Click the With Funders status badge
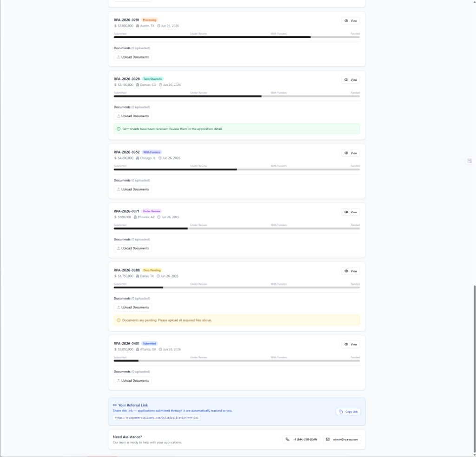This screenshot has height=457, width=476. (x=152, y=152)
